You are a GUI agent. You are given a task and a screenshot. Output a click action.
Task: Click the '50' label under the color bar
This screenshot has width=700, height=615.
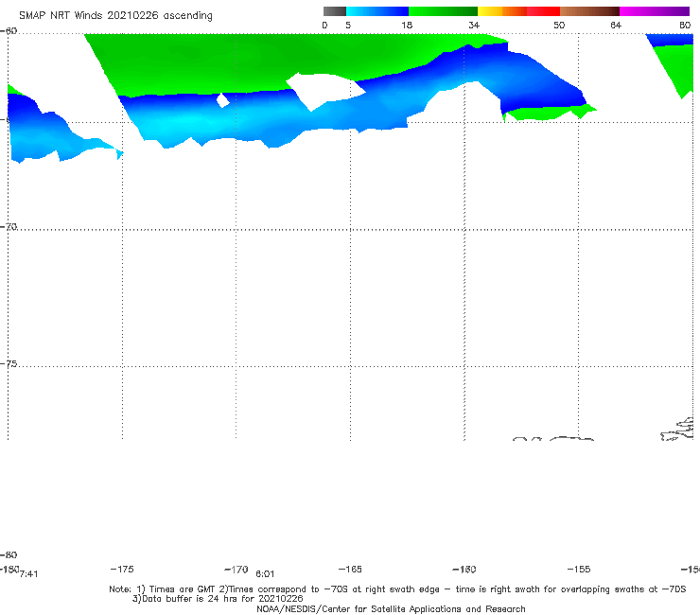pos(559,26)
